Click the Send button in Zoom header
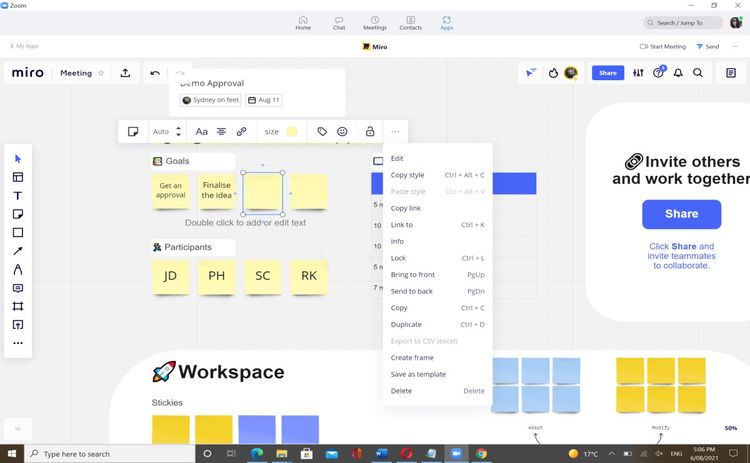750x463 pixels. point(708,46)
